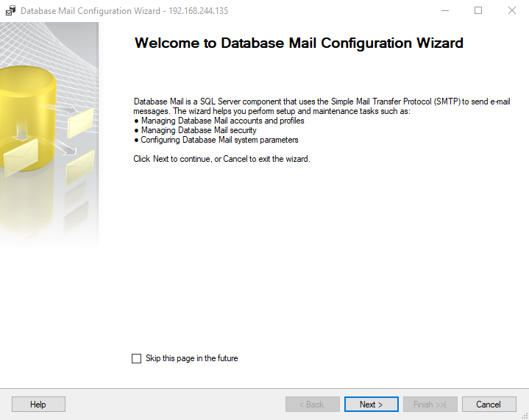Open Help for the wizard
The image size is (529, 420).
pos(38,404)
